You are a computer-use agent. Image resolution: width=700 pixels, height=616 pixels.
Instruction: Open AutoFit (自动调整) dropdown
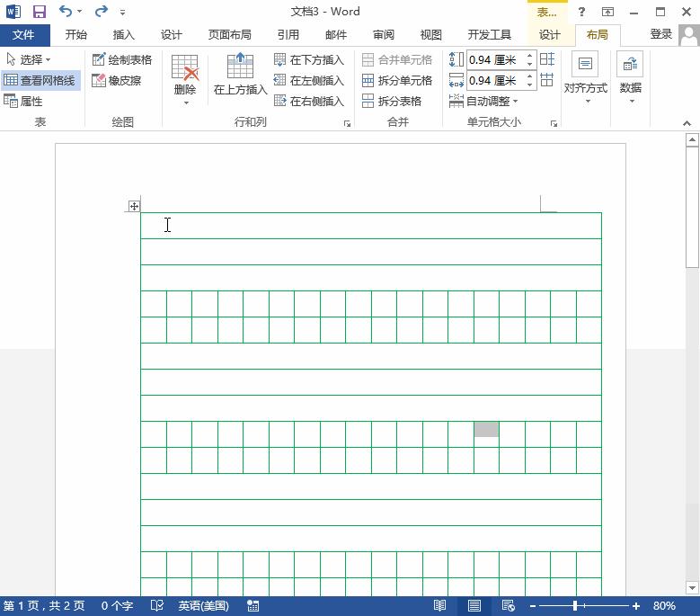(x=484, y=101)
